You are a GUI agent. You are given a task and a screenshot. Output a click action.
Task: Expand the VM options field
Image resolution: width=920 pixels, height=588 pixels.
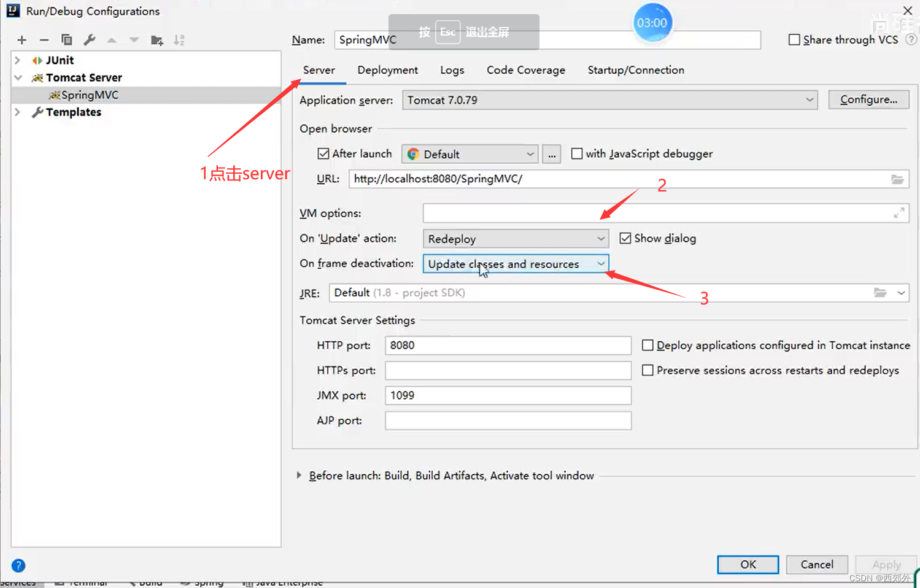tap(899, 213)
